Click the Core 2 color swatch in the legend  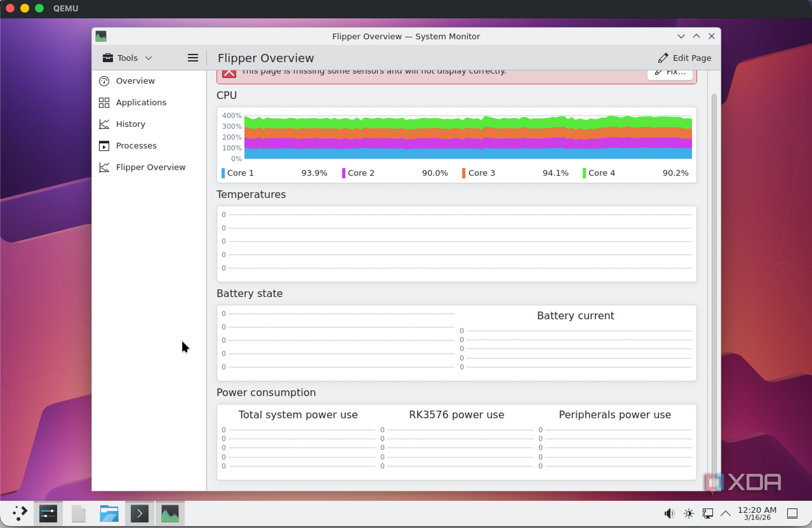click(x=344, y=173)
